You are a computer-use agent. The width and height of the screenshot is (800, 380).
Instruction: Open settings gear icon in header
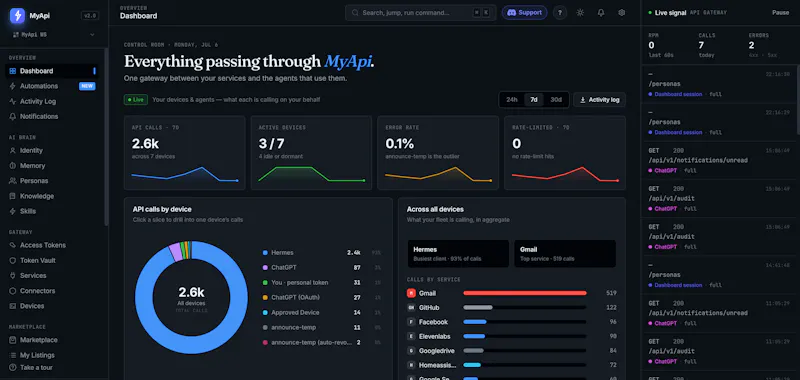(621, 13)
